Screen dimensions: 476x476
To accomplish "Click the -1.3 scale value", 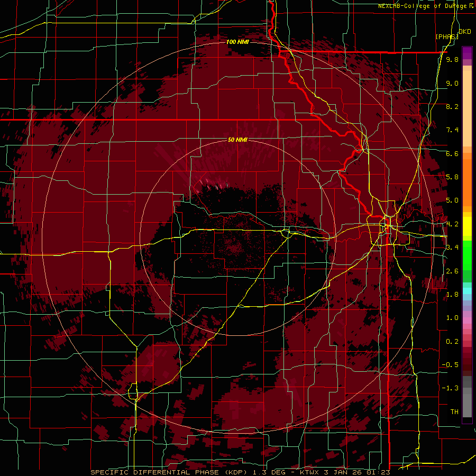I will tap(450, 388).
